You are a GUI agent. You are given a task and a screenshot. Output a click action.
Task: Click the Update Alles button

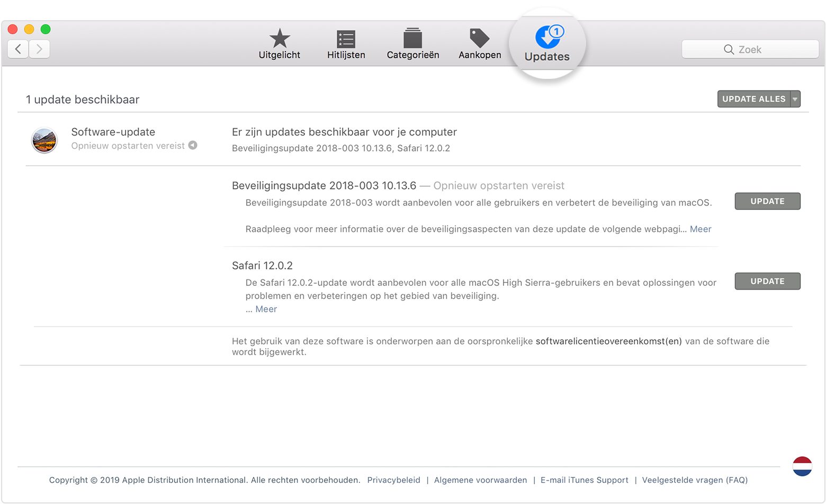[753, 99]
